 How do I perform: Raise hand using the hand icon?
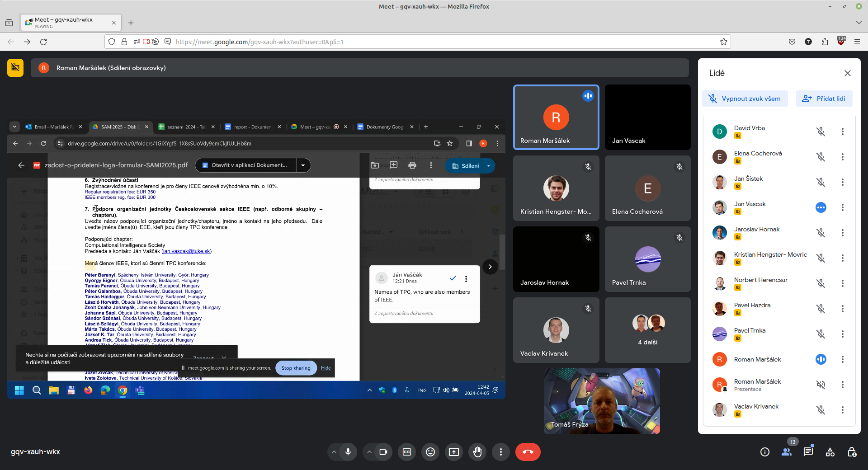(x=477, y=452)
